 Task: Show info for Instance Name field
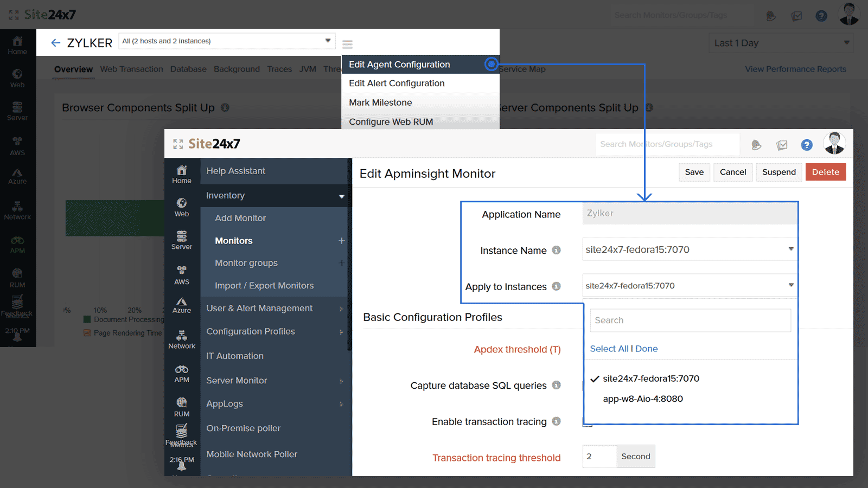click(x=556, y=250)
